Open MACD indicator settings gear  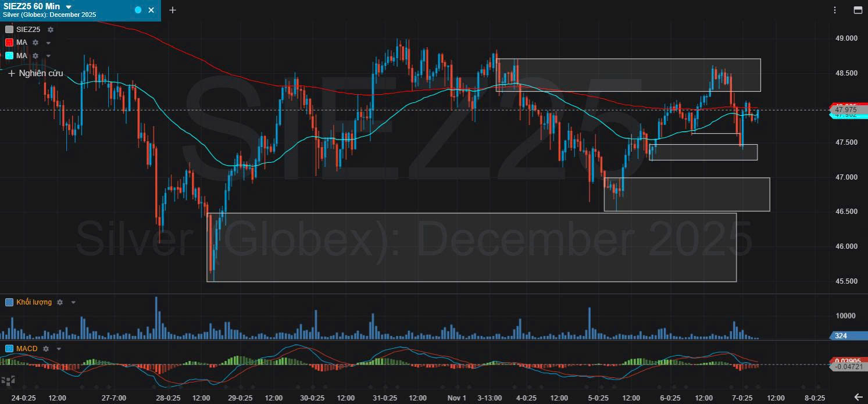[x=45, y=349]
